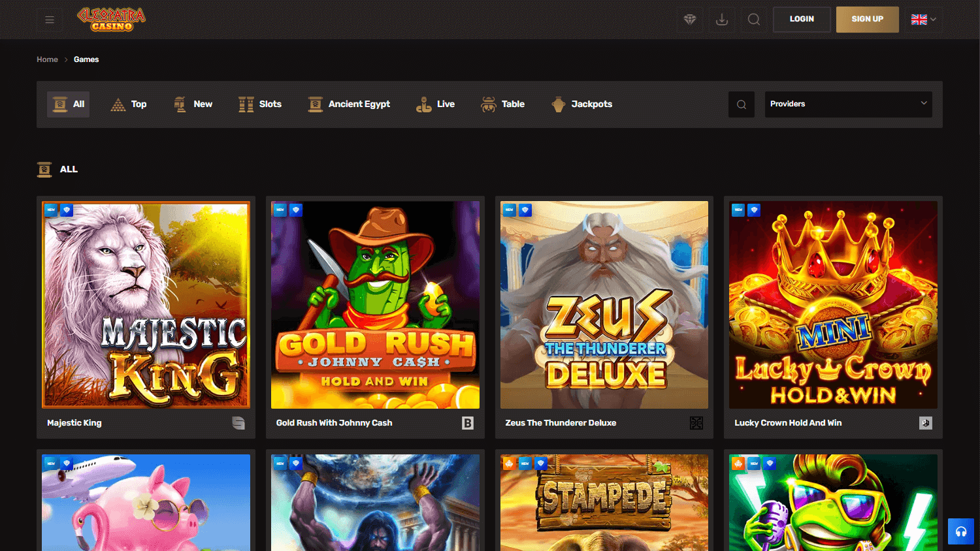Go to Home breadcrumb link
This screenshot has height=551, width=980.
click(47, 59)
